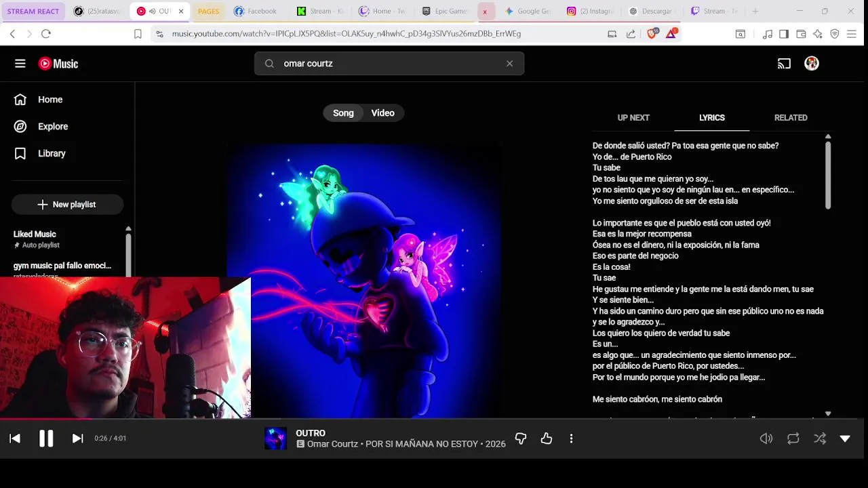Pause the playing song
The height and width of the screenshot is (488, 868).
coord(46,439)
